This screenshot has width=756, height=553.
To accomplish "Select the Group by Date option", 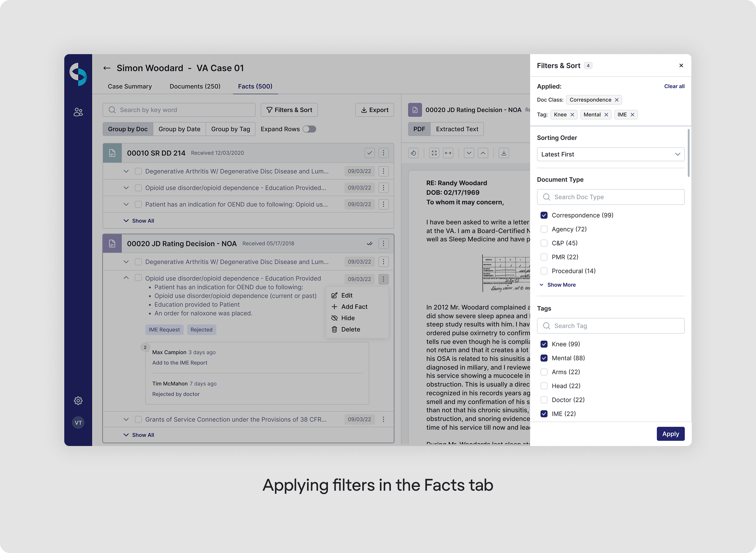I will (x=179, y=129).
